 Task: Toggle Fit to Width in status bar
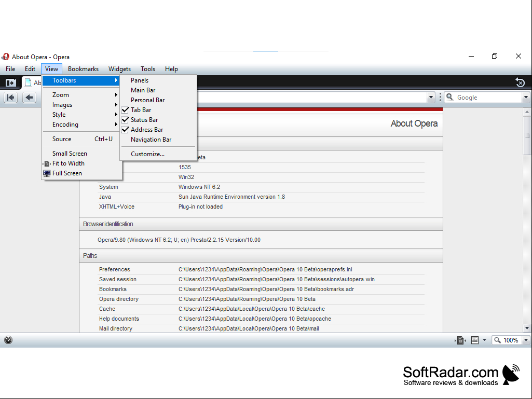coord(460,340)
